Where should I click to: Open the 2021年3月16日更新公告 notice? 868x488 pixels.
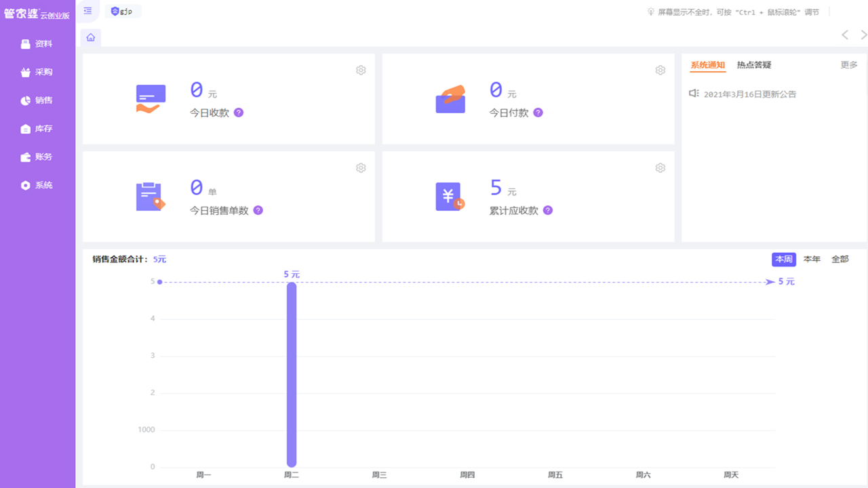coord(749,94)
